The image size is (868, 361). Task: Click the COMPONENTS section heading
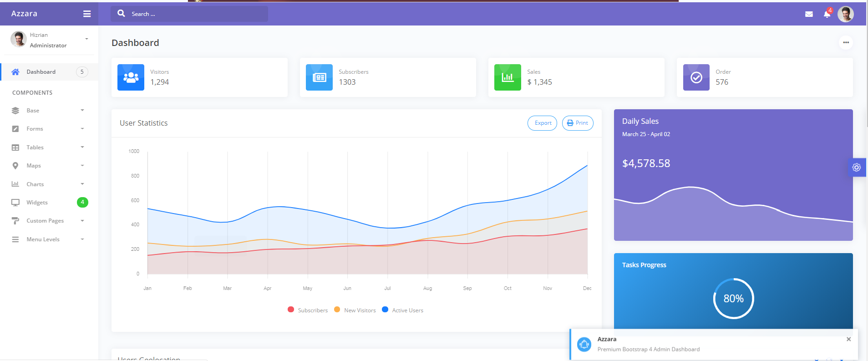tap(32, 93)
